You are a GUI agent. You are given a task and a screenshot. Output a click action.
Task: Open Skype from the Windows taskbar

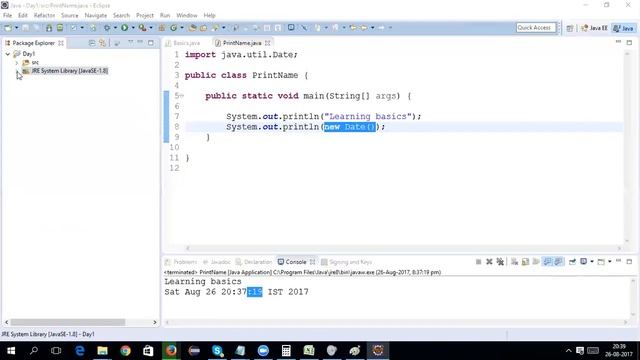218,350
